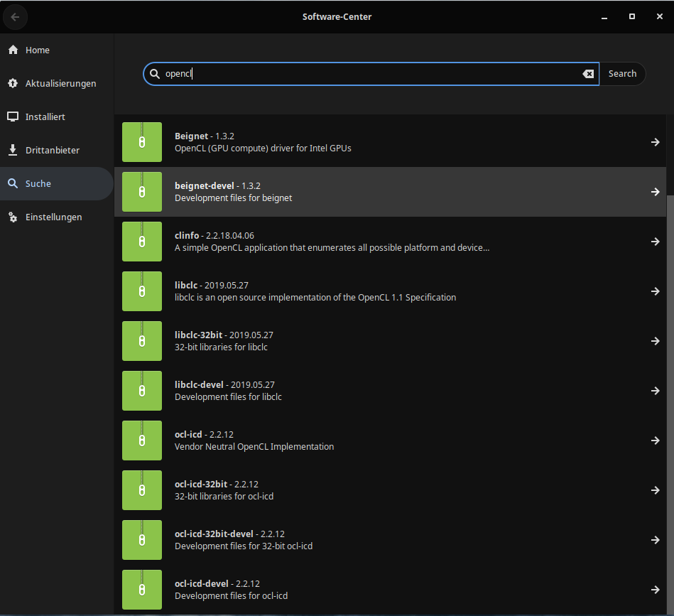The width and height of the screenshot is (674, 616).
Task: Click the magnifier icon inside the search bar
Action: 155,73
